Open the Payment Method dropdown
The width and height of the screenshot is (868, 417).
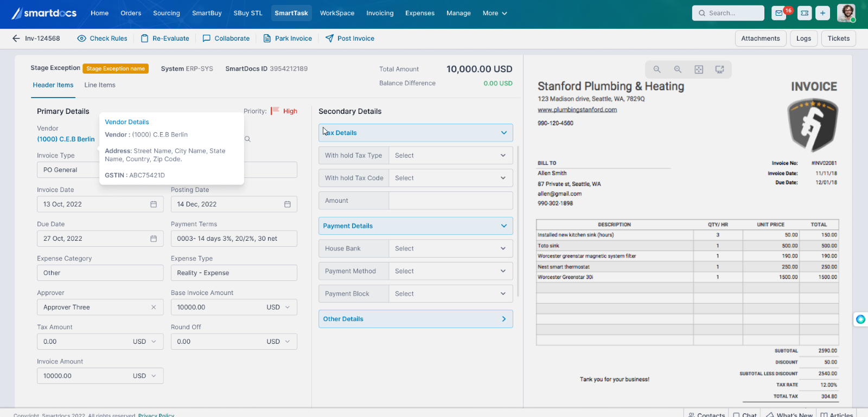click(x=450, y=271)
